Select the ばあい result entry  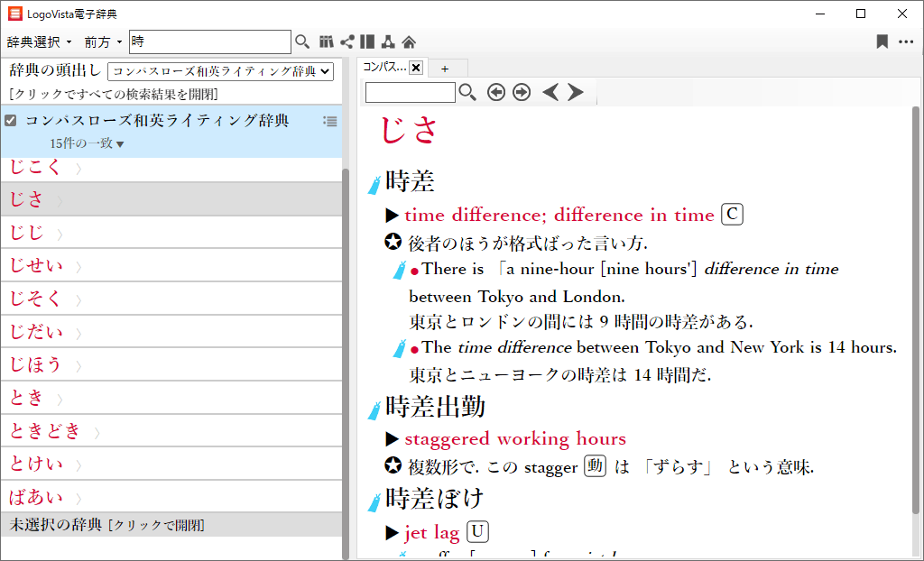pyautogui.click(x=171, y=496)
